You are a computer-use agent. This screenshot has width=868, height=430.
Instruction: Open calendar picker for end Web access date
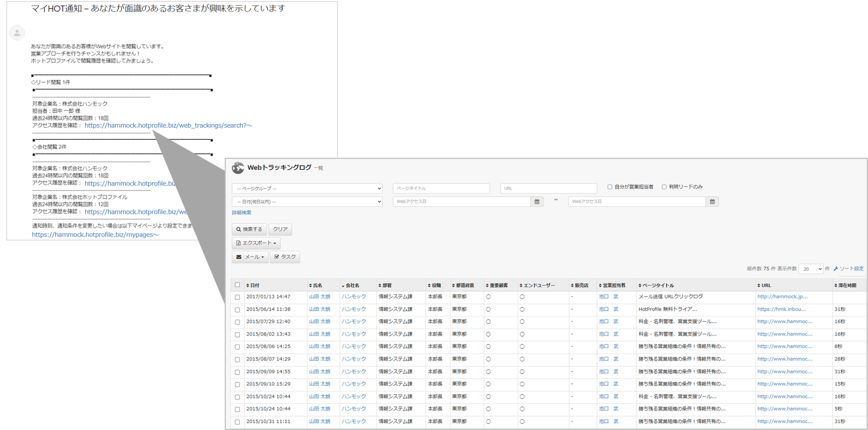tap(712, 201)
